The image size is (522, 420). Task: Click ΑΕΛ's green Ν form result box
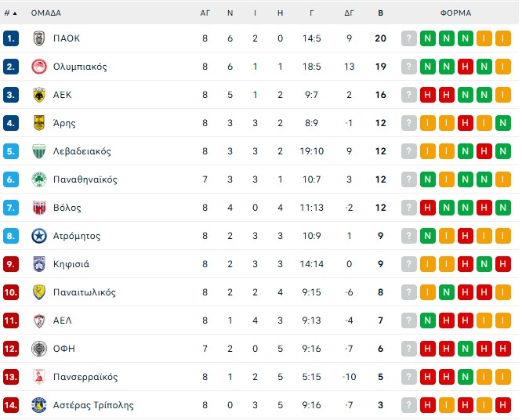(x=428, y=320)
